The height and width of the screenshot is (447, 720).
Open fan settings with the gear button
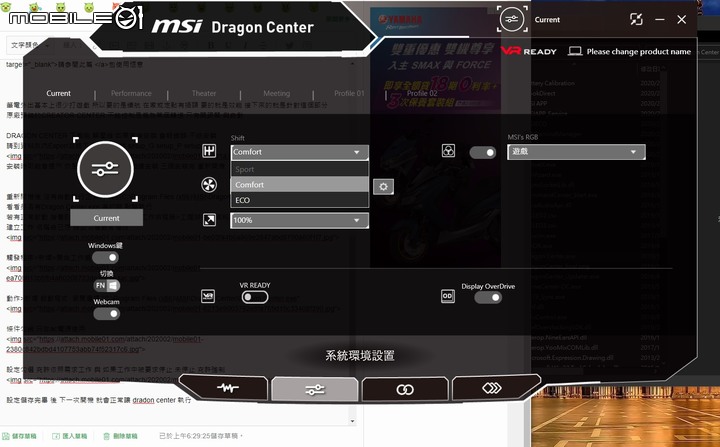coord(383,187)
